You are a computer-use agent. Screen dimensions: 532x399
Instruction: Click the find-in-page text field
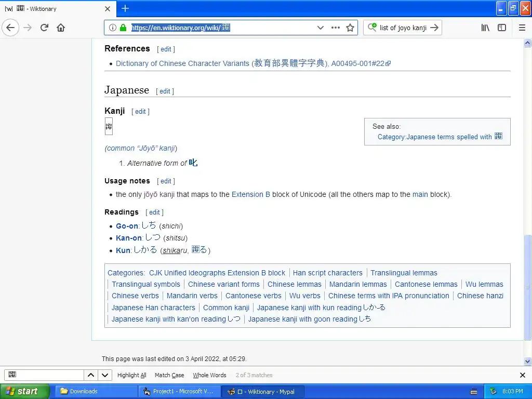[44, 375]
